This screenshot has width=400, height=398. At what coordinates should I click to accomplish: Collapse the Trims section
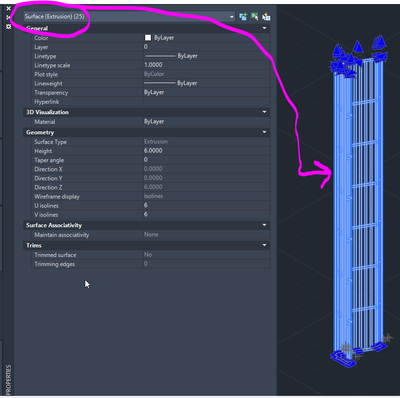pos(264,245)
